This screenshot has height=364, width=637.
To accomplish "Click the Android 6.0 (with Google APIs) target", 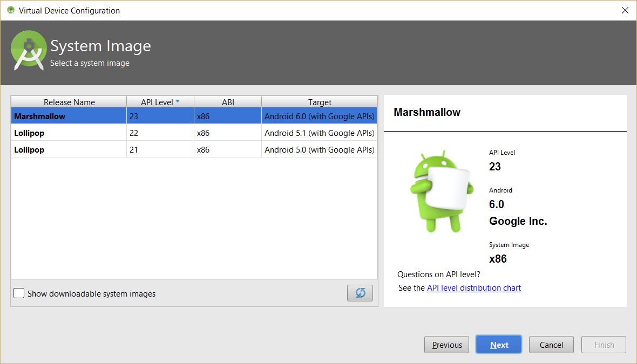I will pos(320,116).
